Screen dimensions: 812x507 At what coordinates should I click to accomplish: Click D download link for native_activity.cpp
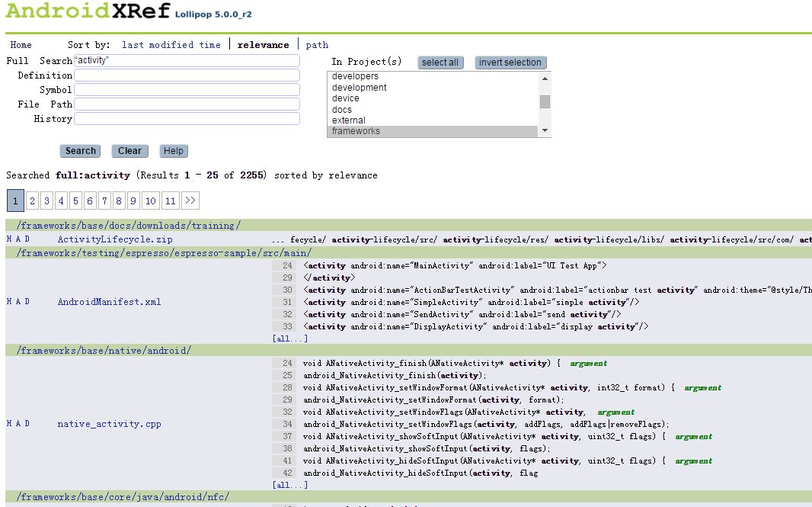coord(27,424)
